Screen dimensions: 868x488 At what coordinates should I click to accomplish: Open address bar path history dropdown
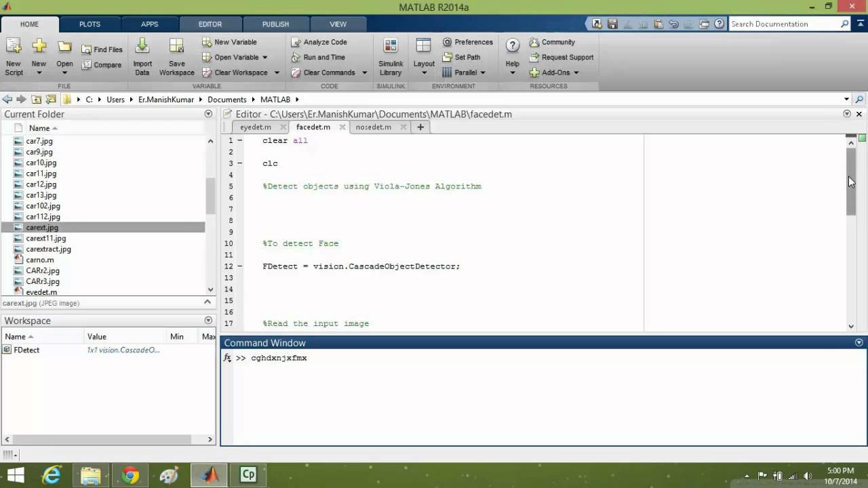[846, 99]
